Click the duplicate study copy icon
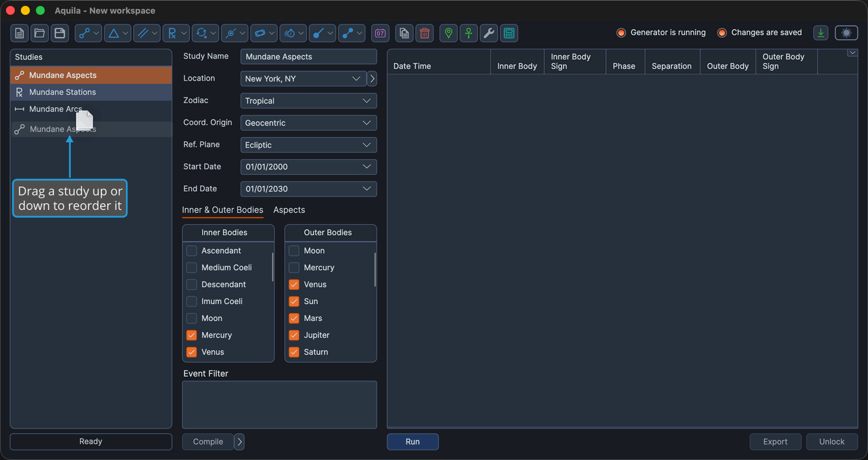This screenshot has width=868, height=460. coord(404,33)
